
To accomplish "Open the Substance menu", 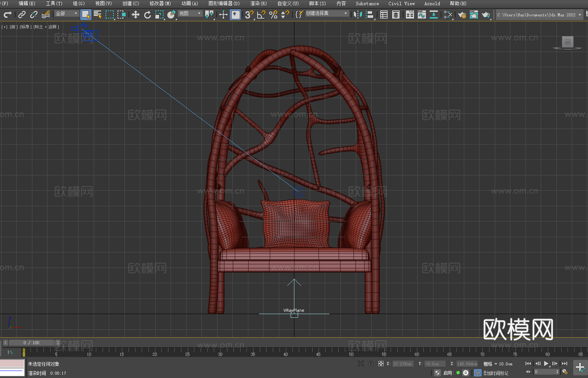I will [367, 3].
